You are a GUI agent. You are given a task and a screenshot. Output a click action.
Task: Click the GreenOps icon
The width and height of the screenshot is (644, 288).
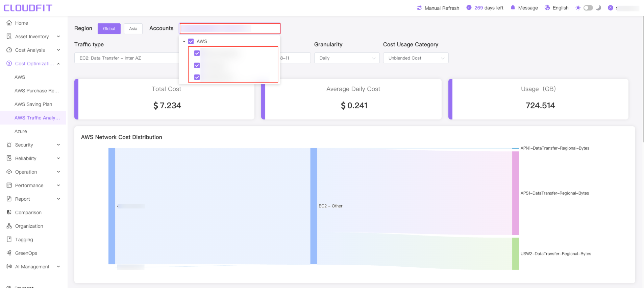coord(9,253)
